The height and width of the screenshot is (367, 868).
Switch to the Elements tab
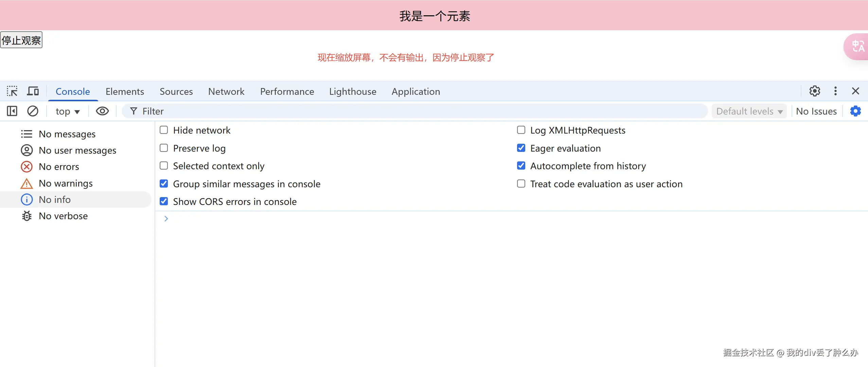coord(125,91)
